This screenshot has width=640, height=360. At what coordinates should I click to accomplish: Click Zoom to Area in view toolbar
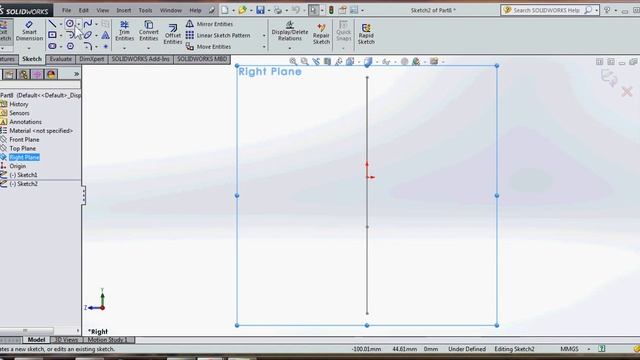coord(304,62)
